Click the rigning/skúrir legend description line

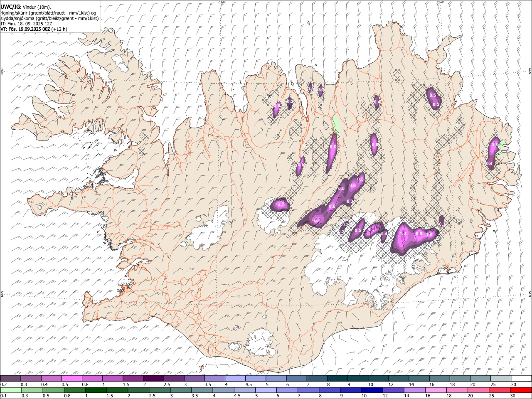(48, 12)
